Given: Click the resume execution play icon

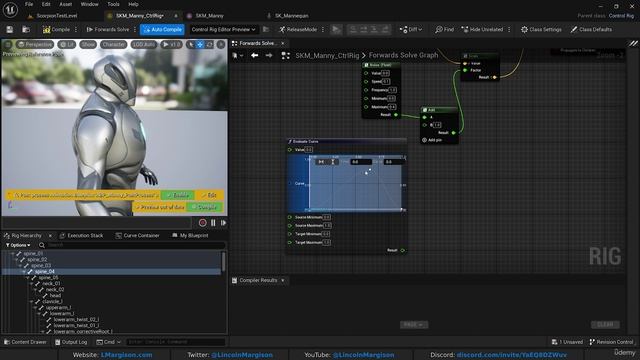Looking at the screenshot, I should pyautogui.click(x=336, y=29).
